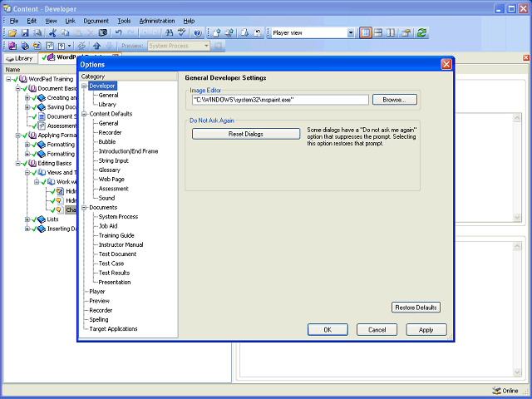Open the Administration menu
The width and height of the screenshot is (532, 399).
click(157, 21)
